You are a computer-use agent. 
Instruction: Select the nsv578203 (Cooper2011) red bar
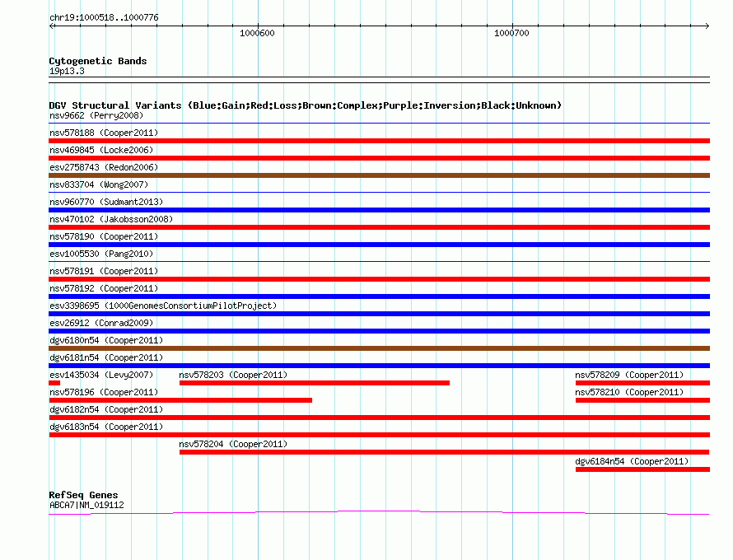click(315, 383)
